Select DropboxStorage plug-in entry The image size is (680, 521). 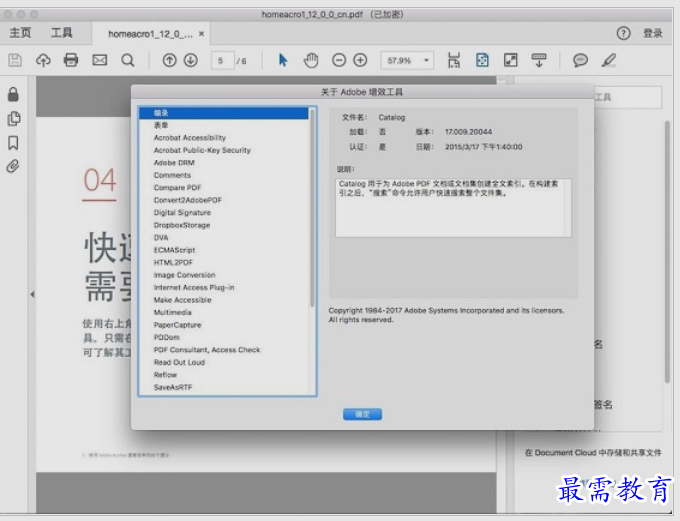[x=224, y=225]
